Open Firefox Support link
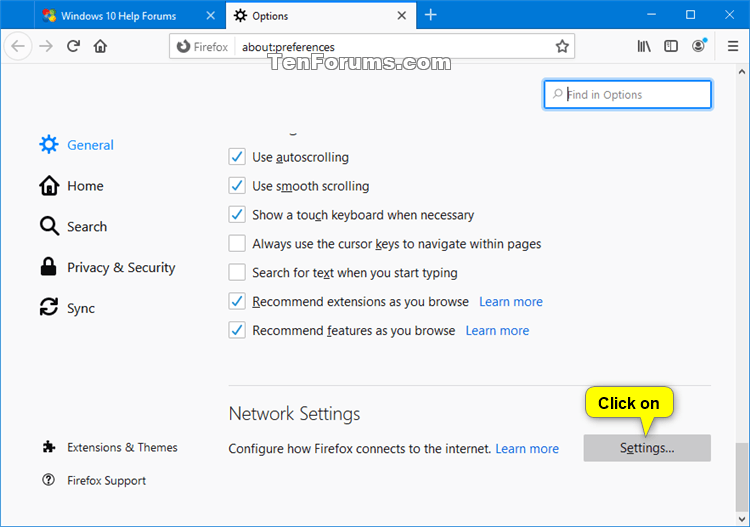 [x=94, y=480]
